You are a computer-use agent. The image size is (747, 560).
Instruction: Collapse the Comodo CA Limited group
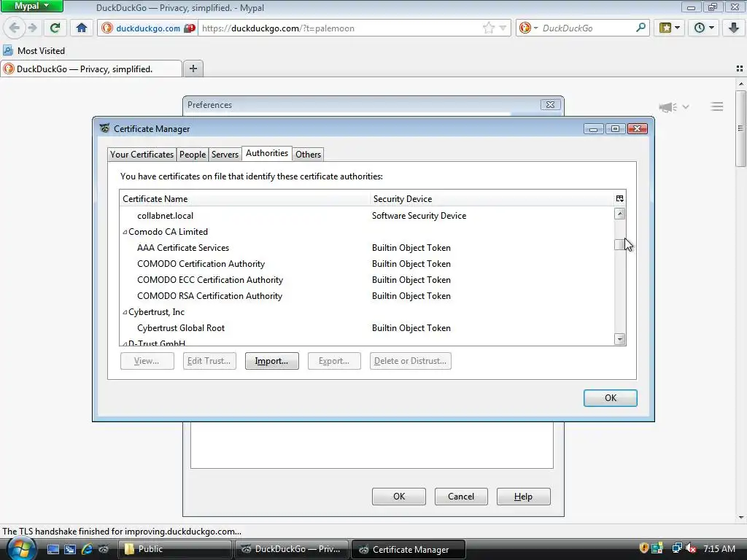(125, 232)
